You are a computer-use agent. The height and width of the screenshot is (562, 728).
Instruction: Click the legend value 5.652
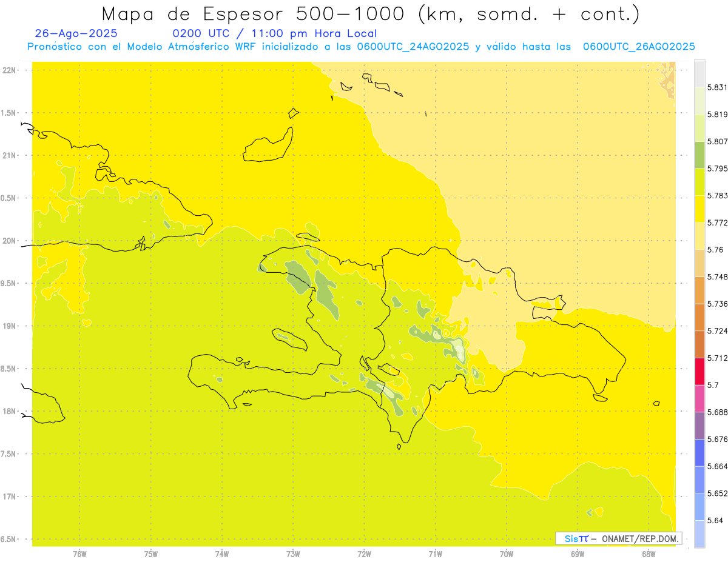(x=717, y=493)
